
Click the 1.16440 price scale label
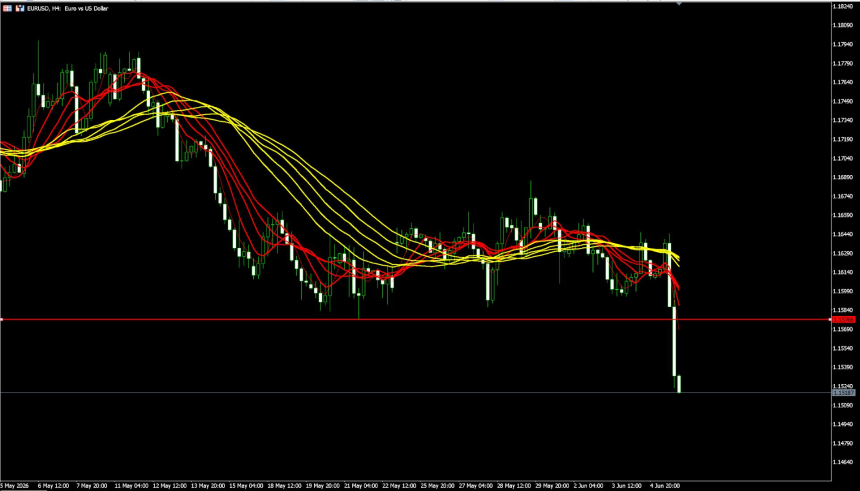842,234
